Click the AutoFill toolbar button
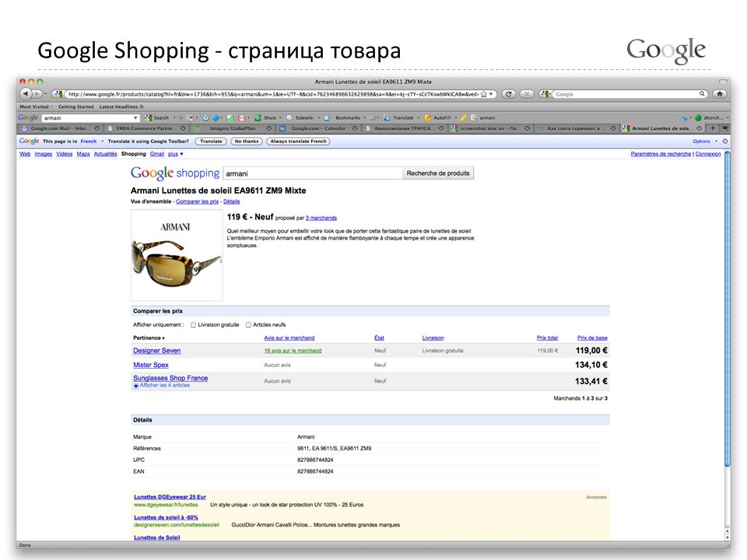 [x=437, y=117]
